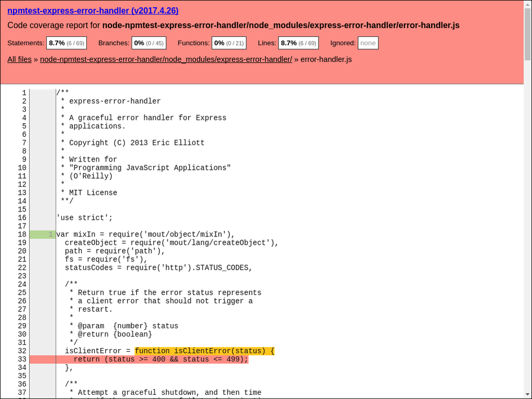Click the 'statusCodes = require('http').STATUS_CODES' line
The image size is (532, 399).
(x=159, y=268)
